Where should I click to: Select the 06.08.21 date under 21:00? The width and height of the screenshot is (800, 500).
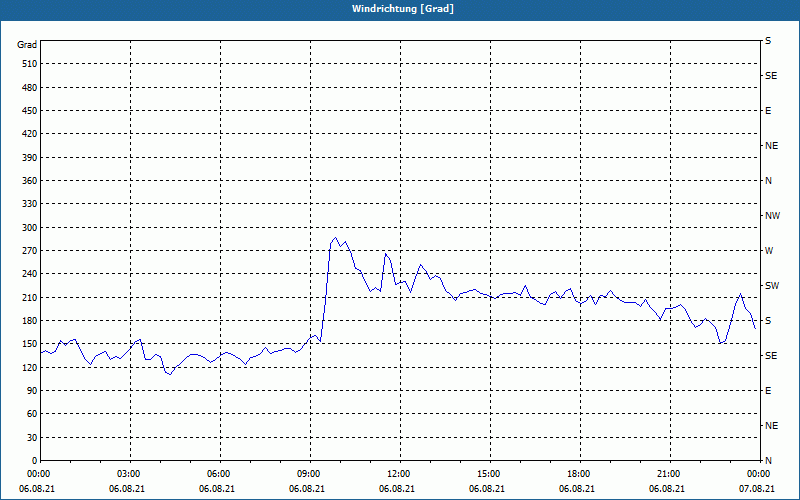667,489
